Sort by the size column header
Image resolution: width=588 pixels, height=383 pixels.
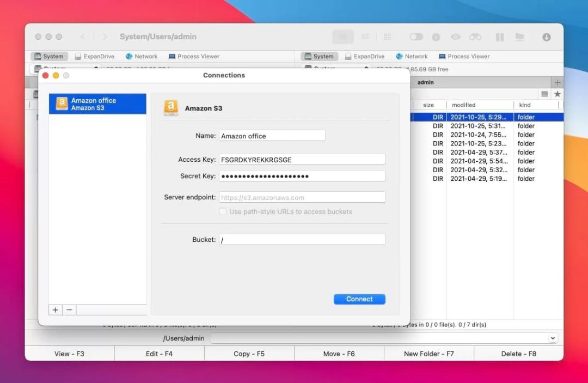point(428,105)
